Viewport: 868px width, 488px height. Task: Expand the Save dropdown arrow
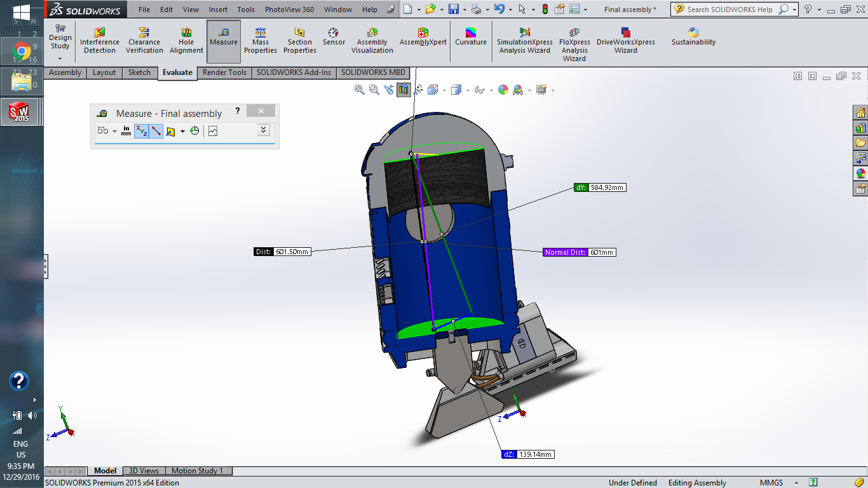(465, 10)
